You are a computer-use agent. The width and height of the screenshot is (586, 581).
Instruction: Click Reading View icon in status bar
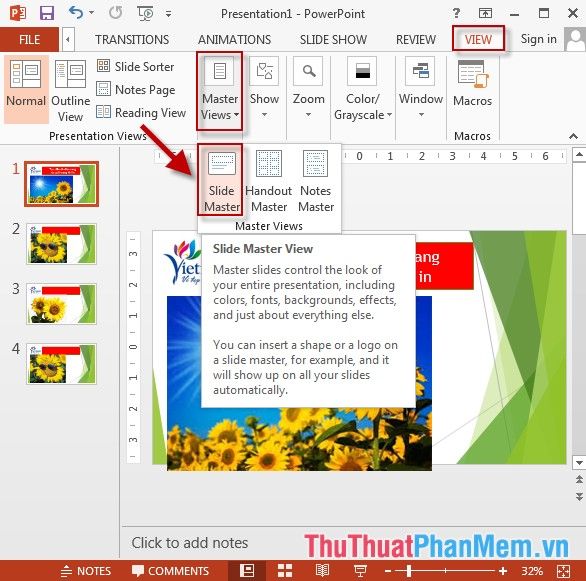pyautogui.click(x=323, y=571)
